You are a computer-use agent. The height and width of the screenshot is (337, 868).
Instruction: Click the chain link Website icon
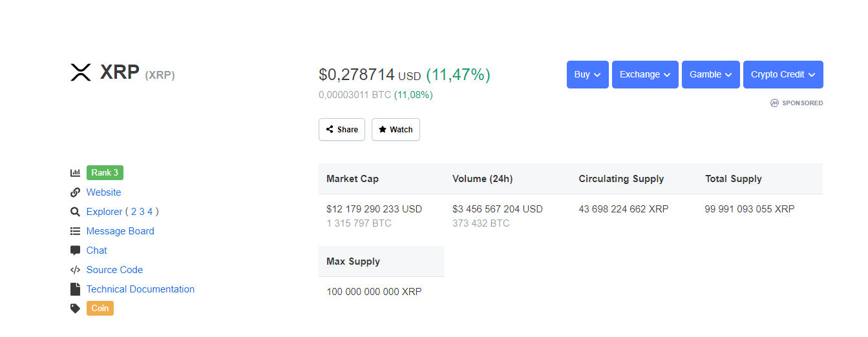75,192
